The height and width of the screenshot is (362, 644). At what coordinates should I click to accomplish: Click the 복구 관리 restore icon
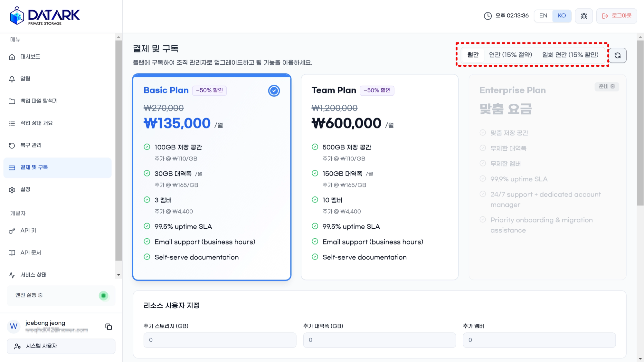tap(12, 146)
